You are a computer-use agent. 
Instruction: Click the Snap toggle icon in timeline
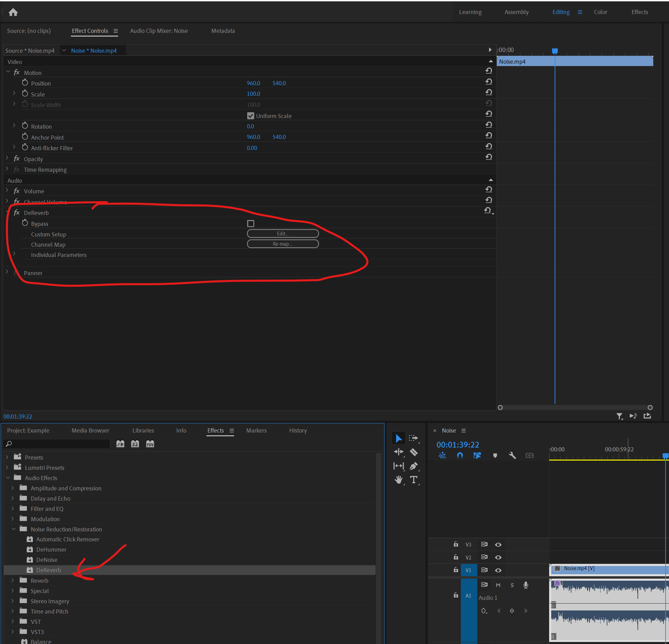point(459,455)
